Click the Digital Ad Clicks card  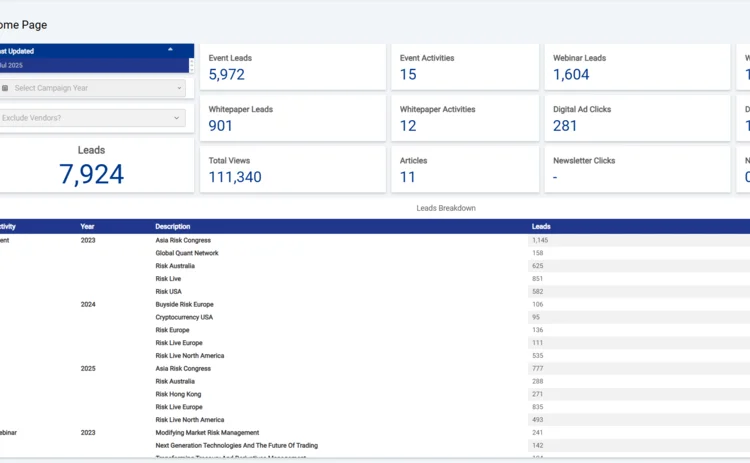636,118
